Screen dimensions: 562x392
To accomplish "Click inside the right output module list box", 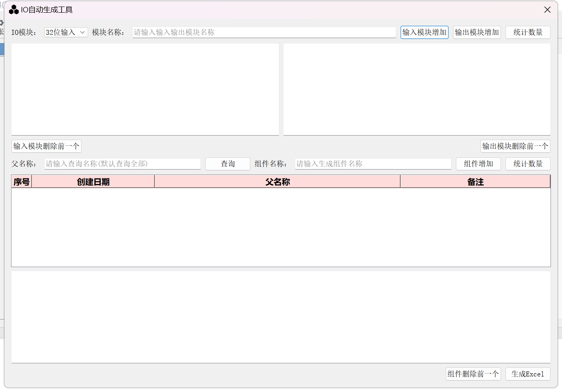I will pyautogui.click(x=417, y=89).
